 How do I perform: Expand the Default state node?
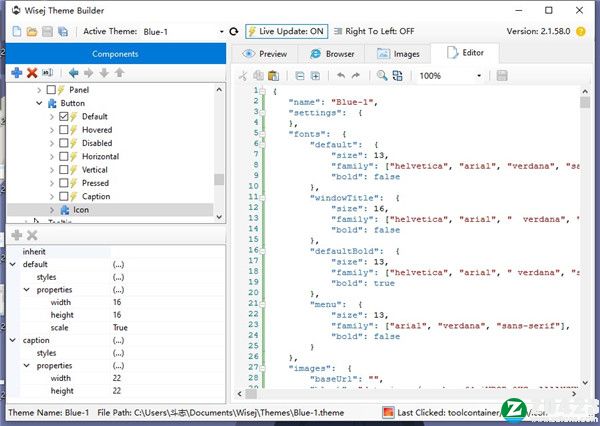click(52, 116)
